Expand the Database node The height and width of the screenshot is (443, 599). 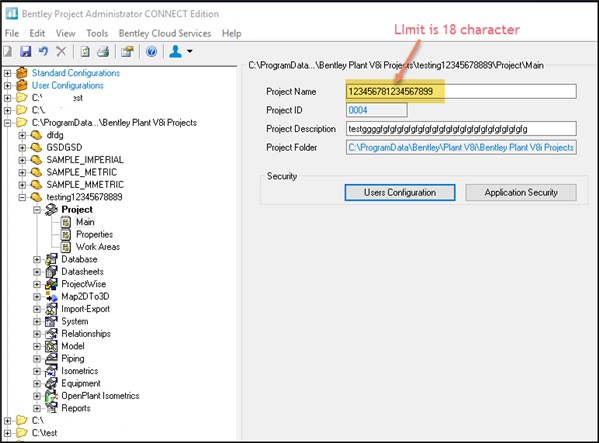[x=37, y=260]
